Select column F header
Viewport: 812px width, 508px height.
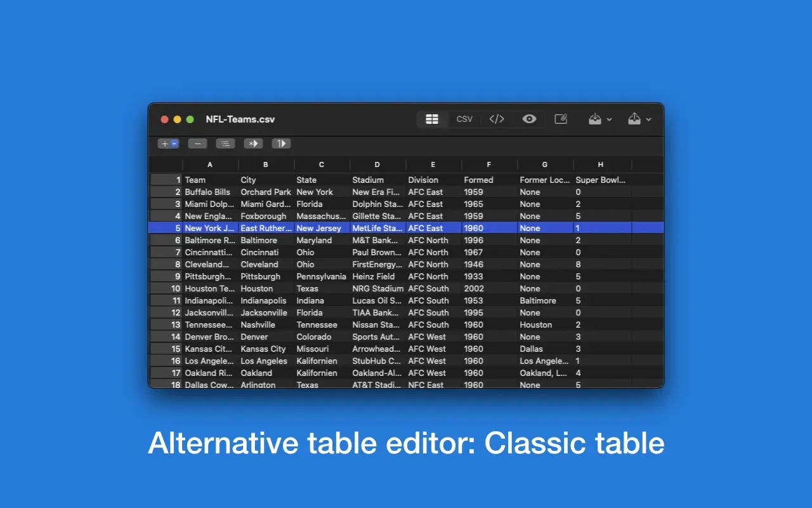(489, 164)
